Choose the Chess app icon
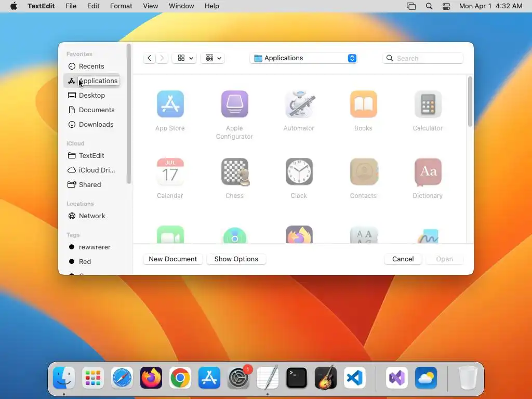 [234, 171]
